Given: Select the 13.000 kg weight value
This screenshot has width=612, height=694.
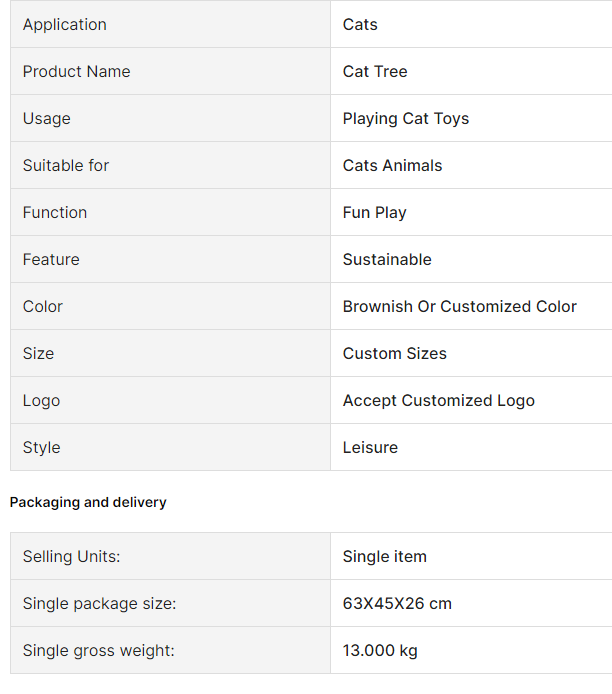Looking at the screenshot, I should [x=380, y=650].
